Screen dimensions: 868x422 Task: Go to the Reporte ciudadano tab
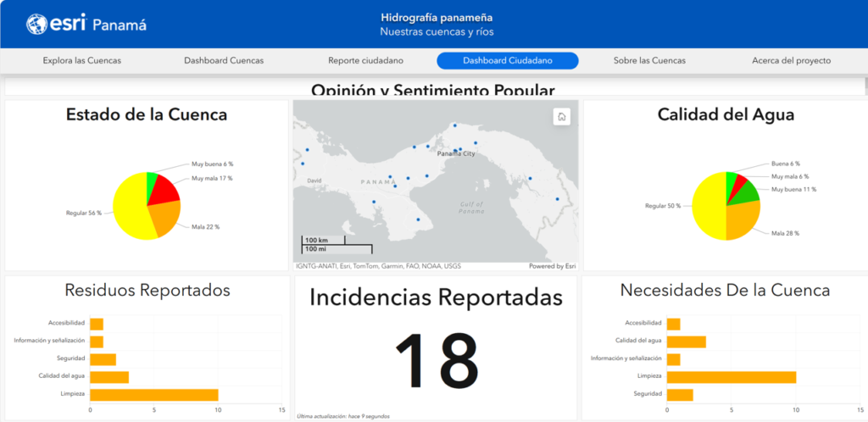tap(365, 61)
